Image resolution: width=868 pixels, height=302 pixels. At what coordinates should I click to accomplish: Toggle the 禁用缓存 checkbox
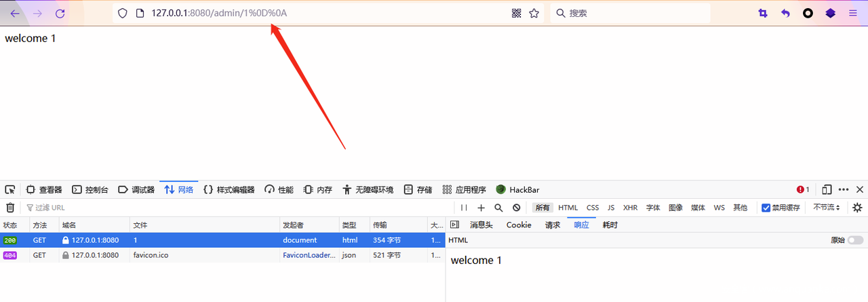coord(766,208)
